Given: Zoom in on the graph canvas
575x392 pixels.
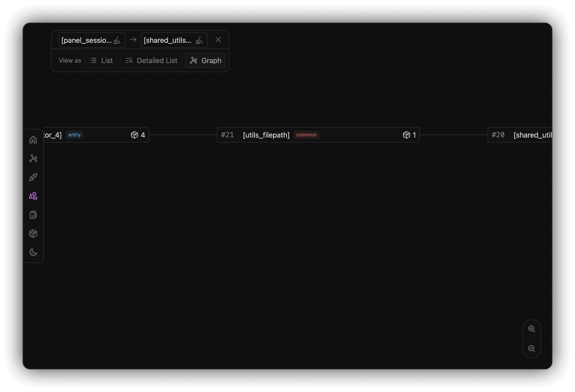Looking at the screenshot, I should (532, 329).
